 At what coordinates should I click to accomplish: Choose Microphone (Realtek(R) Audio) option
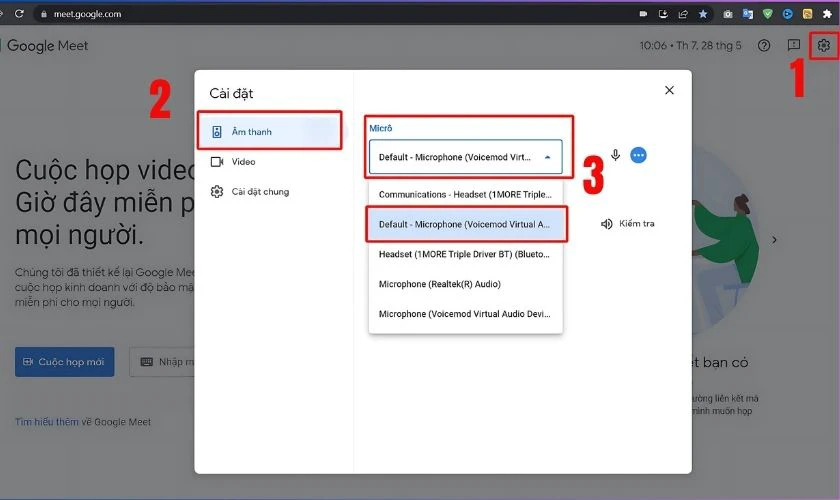466,284
